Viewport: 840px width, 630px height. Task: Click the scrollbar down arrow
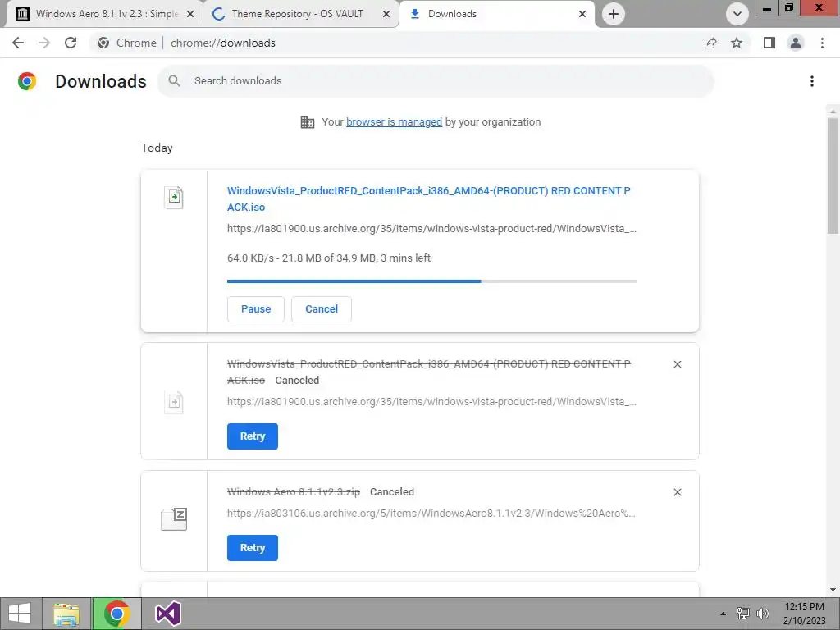tap(833, 590)
